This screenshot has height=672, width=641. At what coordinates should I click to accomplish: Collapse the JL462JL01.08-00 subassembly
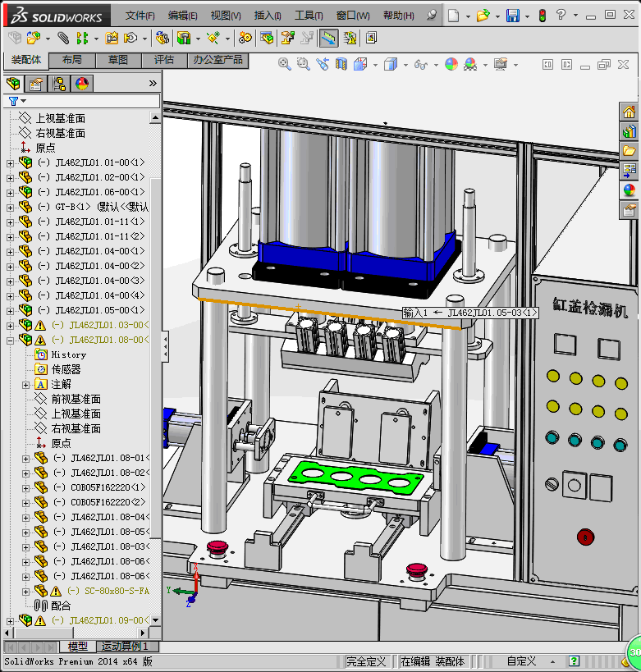pyautogui.click(x=10, y=341)
